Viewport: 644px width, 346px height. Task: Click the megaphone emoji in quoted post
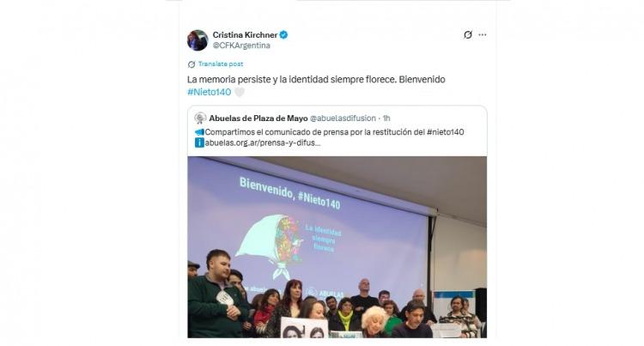click(199, 132)
